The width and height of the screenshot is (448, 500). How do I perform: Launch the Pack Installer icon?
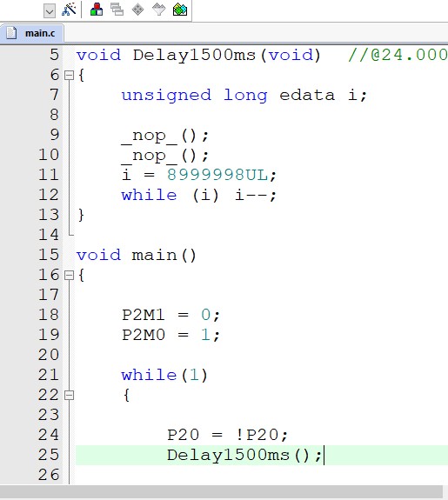180,10
